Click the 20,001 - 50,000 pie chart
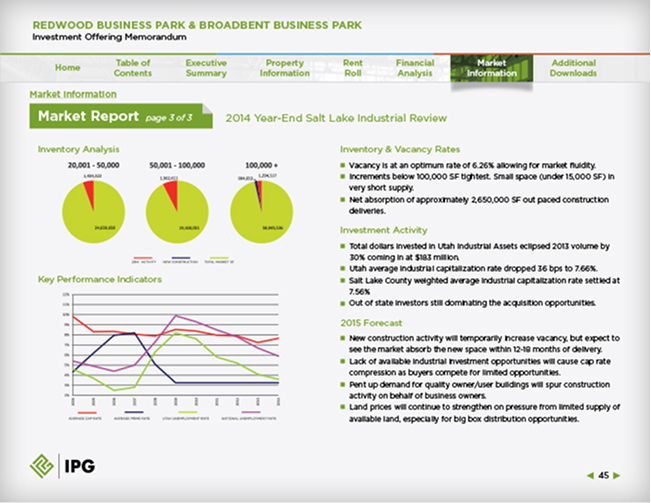The width and height of the screenshot is (651, 503). tap(93, 212)
